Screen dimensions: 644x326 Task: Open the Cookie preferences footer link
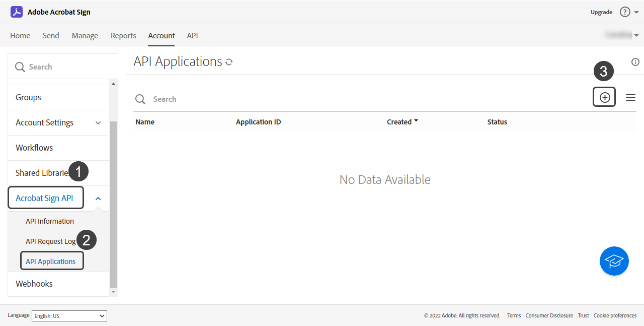(x=615, y=315)
